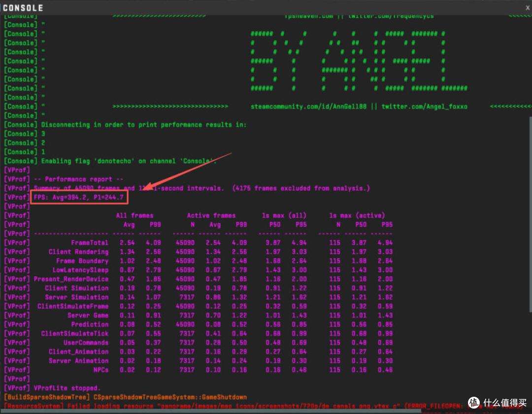Click '(4175 frames excluded from analysis.)' text
Viewport: 532px width, 414px height.
point(301,188)
